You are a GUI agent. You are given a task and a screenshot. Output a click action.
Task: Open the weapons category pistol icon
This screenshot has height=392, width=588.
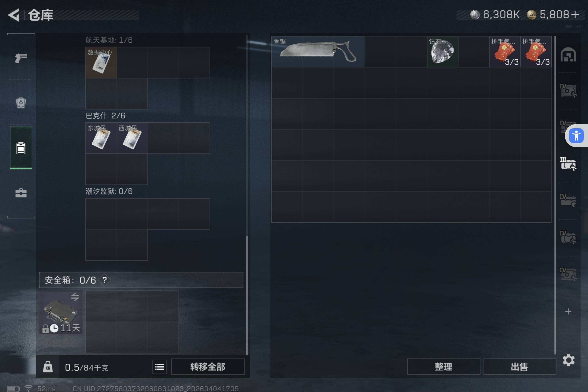pos(21,58)
